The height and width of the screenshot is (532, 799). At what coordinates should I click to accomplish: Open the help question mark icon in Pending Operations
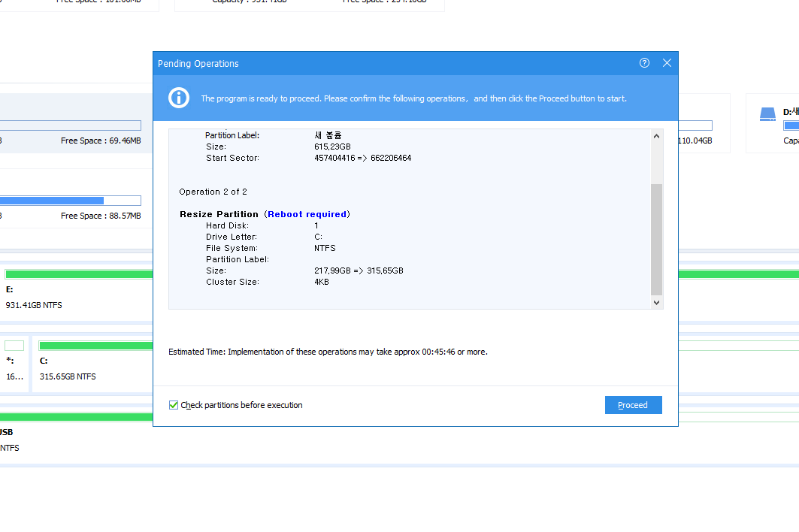[x=644, y=62]
